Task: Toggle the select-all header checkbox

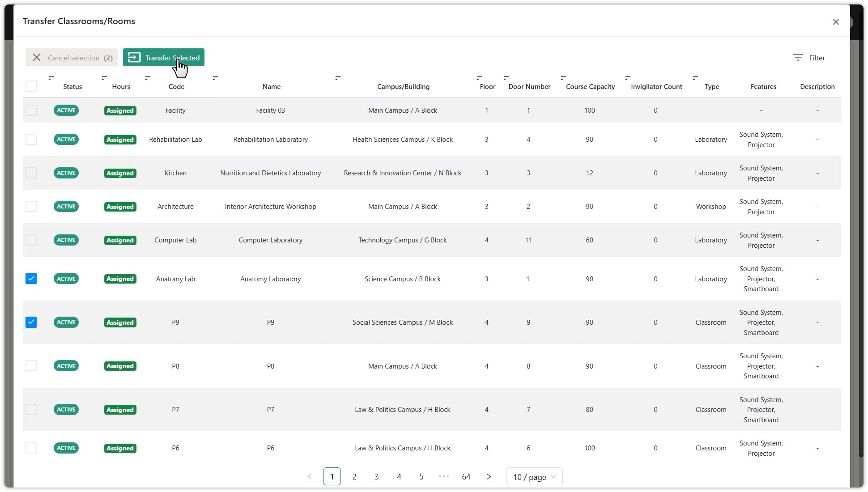Action: click(31, 86)
